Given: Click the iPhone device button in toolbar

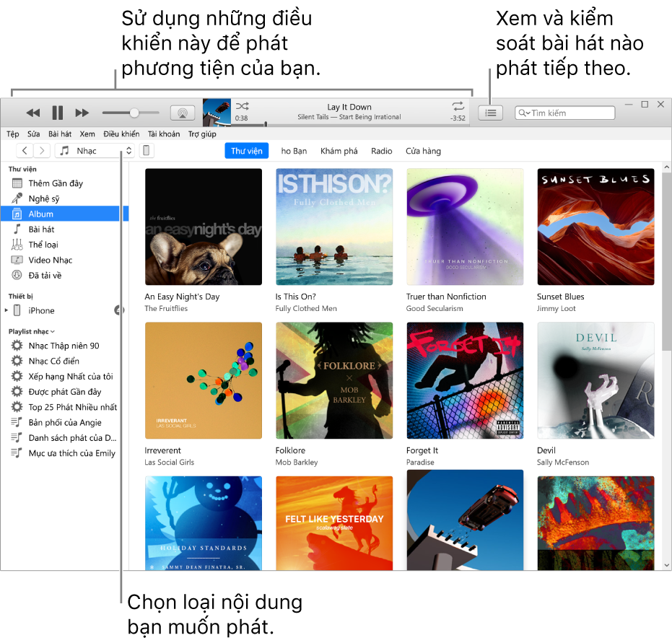Looking at the screenshot, I should tap(146, 151).
